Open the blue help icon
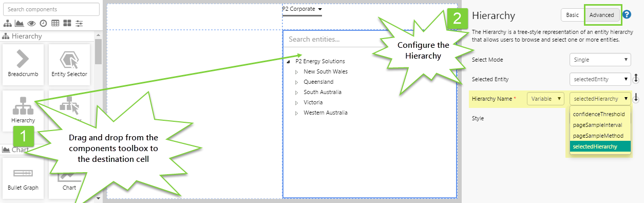This screenshot has height=203, width=644. 627,14
